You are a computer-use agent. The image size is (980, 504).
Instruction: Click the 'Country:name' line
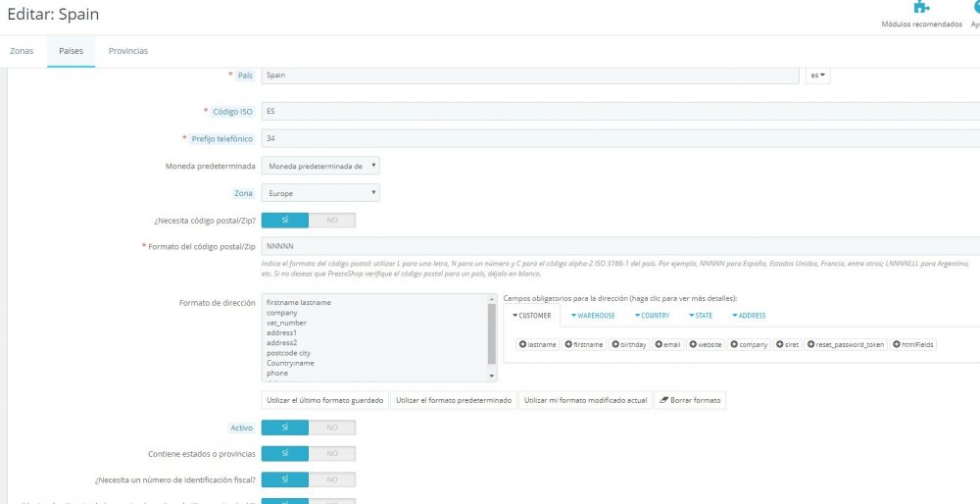click(290, 364)
